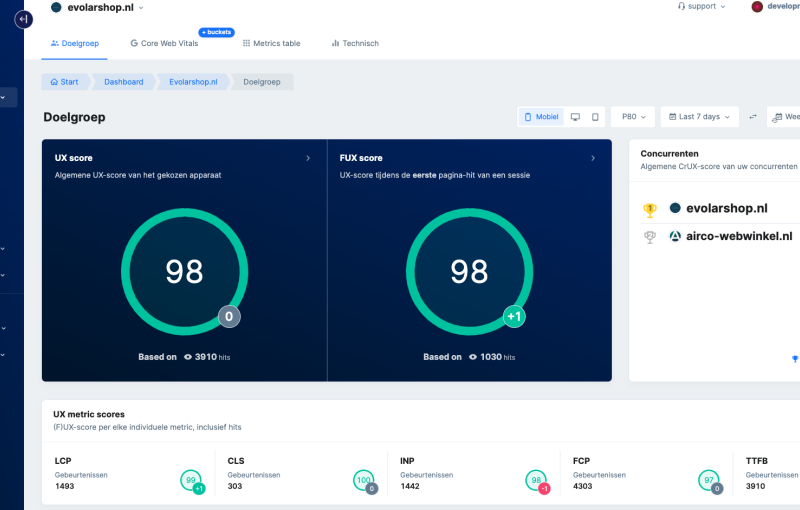
Task: Open the support menu
Action: coord(702,6)
